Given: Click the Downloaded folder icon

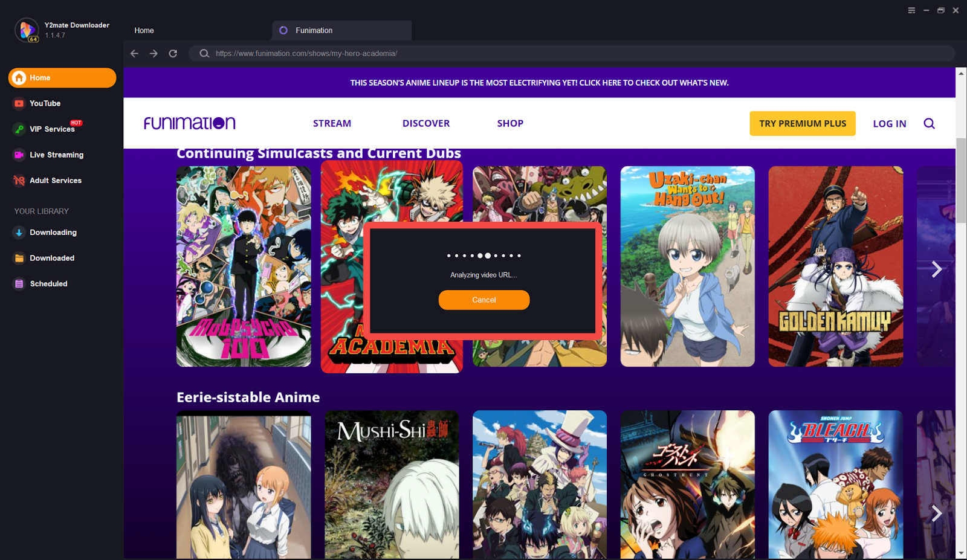Looking at the screenshot, I should [x=19, y=258].
